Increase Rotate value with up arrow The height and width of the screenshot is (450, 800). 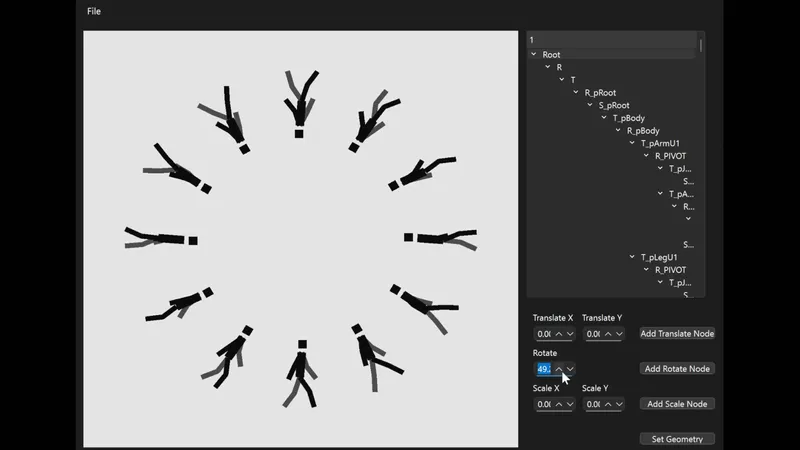coord(559,369)
